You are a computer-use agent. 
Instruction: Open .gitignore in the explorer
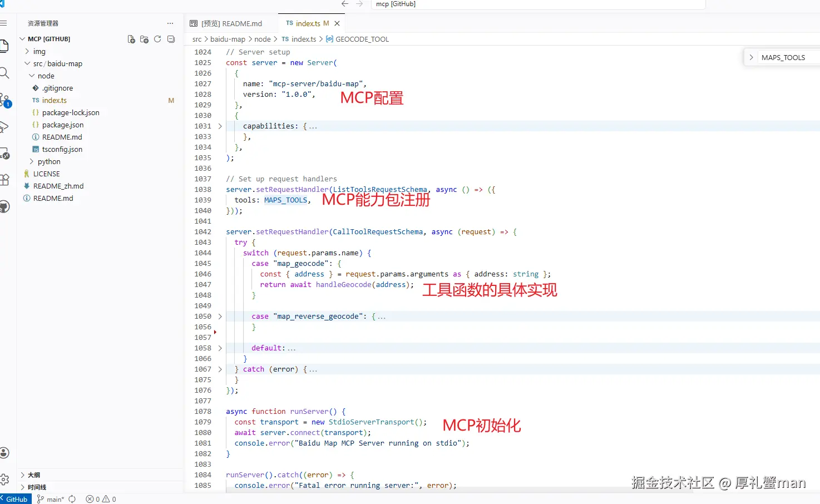(x=57, y=88)
